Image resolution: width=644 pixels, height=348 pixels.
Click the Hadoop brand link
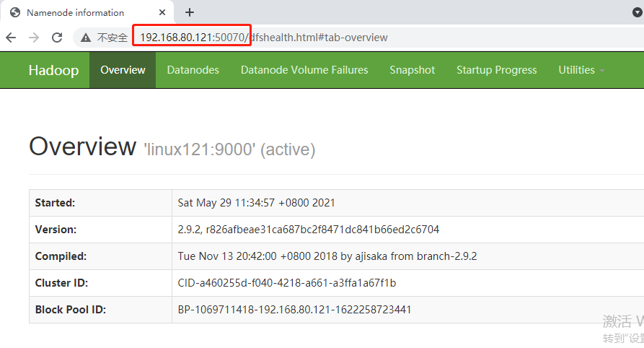(x=54, y=70)
